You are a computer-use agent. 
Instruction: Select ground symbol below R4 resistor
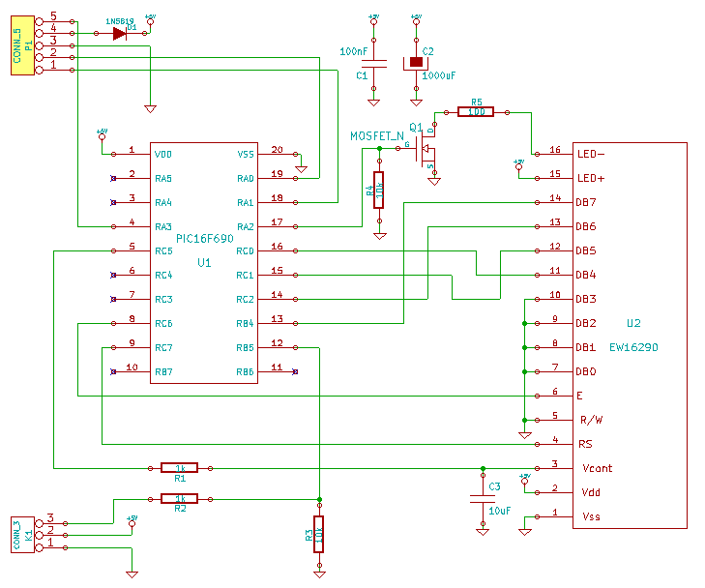click(x=379, y=236)
